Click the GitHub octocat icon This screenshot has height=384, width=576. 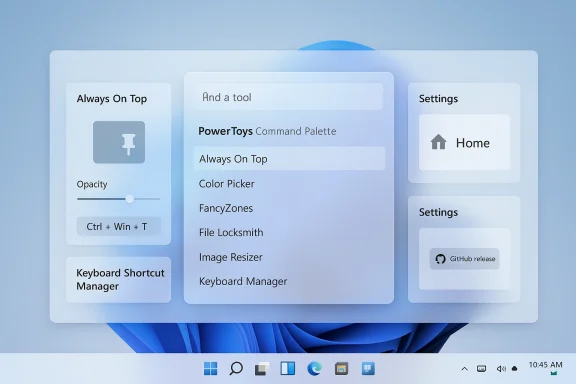[x=440, y=259]
